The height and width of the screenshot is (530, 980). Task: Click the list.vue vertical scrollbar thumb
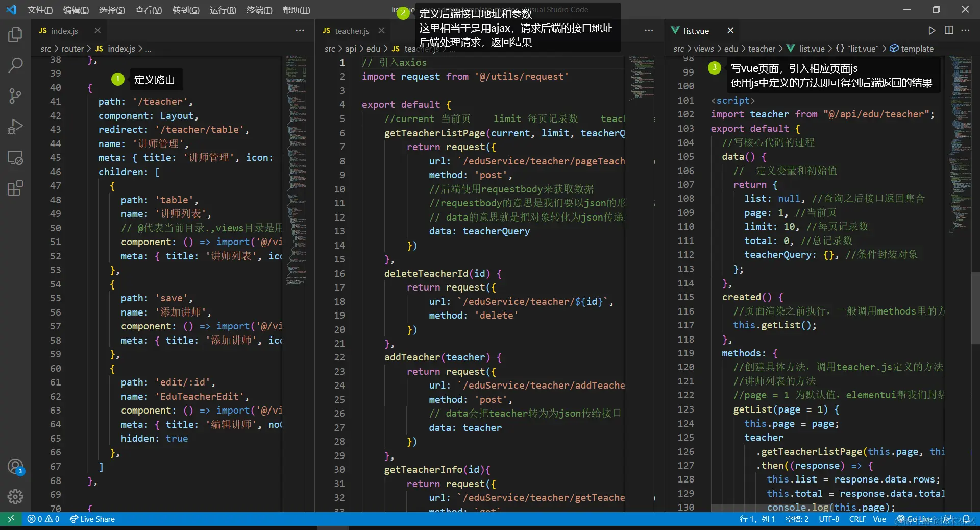point(975,308)
